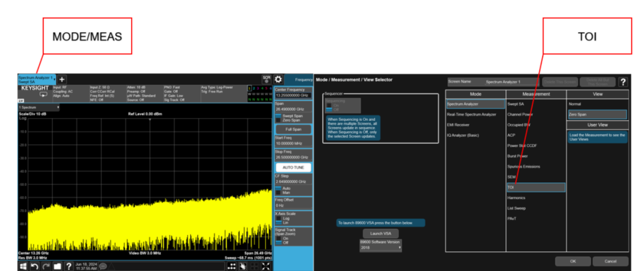Open help in the Mode/Measurement selector dialog
This screenshot has width=644, height=271.
623,82
